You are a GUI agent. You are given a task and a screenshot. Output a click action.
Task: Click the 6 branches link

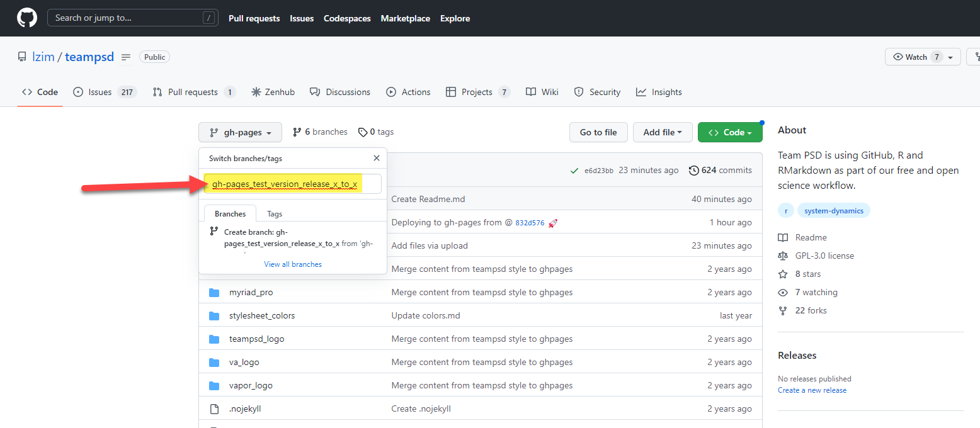(320, 132)
